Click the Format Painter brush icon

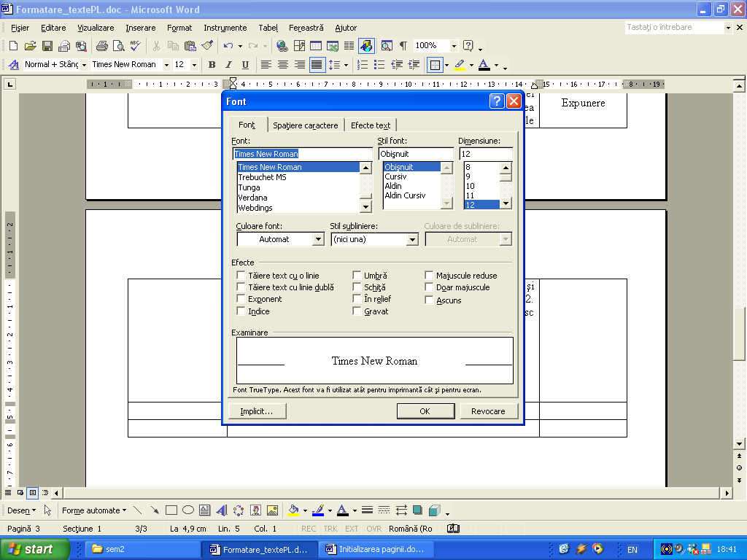[207, 46]
